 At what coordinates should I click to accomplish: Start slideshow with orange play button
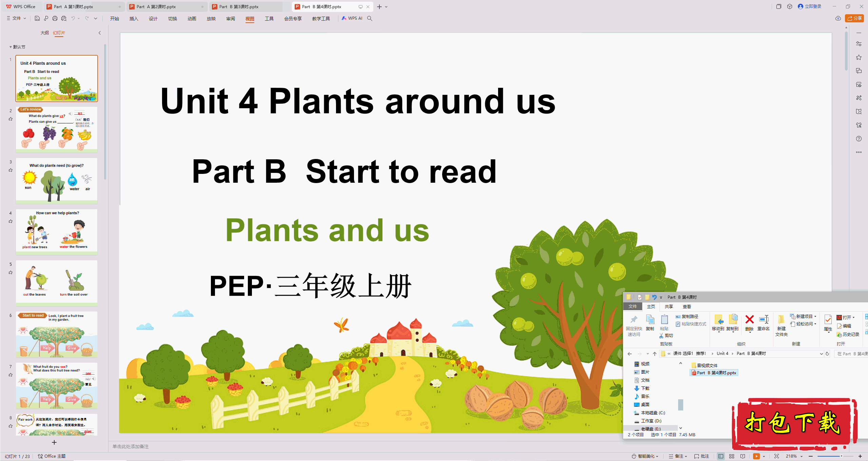(756, 456)
